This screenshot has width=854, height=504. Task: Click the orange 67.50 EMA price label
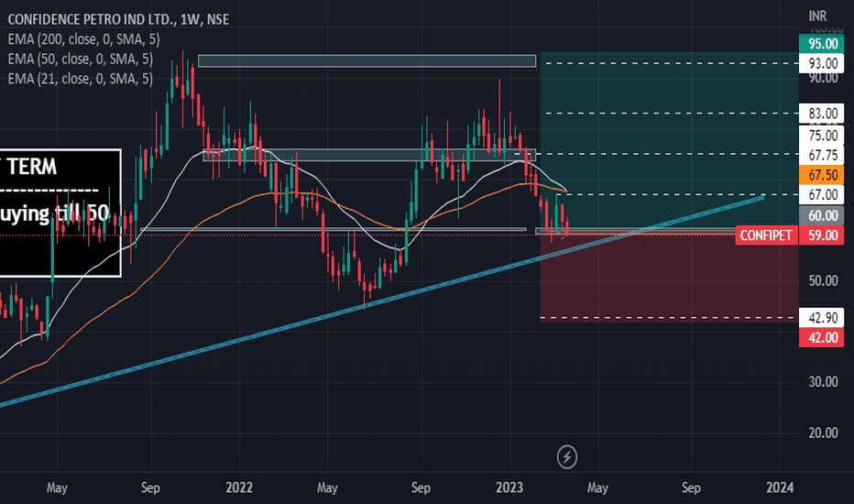point(823,175)
